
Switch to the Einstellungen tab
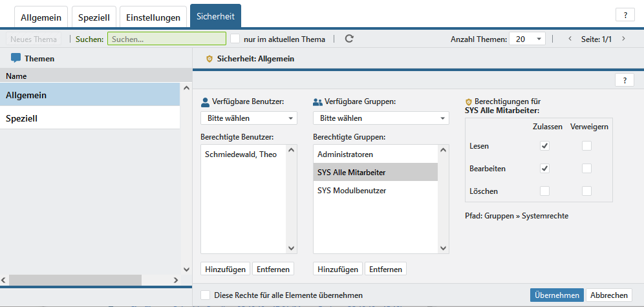tap(152, 17)
